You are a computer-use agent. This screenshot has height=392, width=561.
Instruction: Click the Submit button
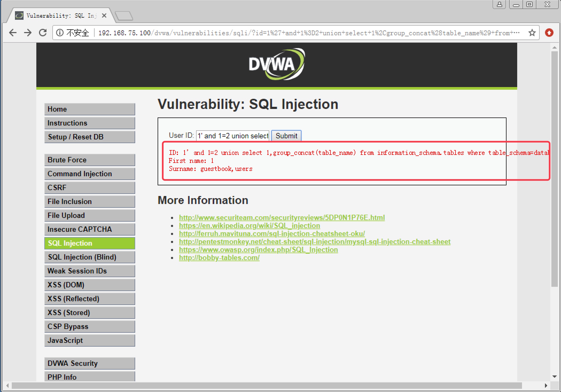tap(286, 136)
